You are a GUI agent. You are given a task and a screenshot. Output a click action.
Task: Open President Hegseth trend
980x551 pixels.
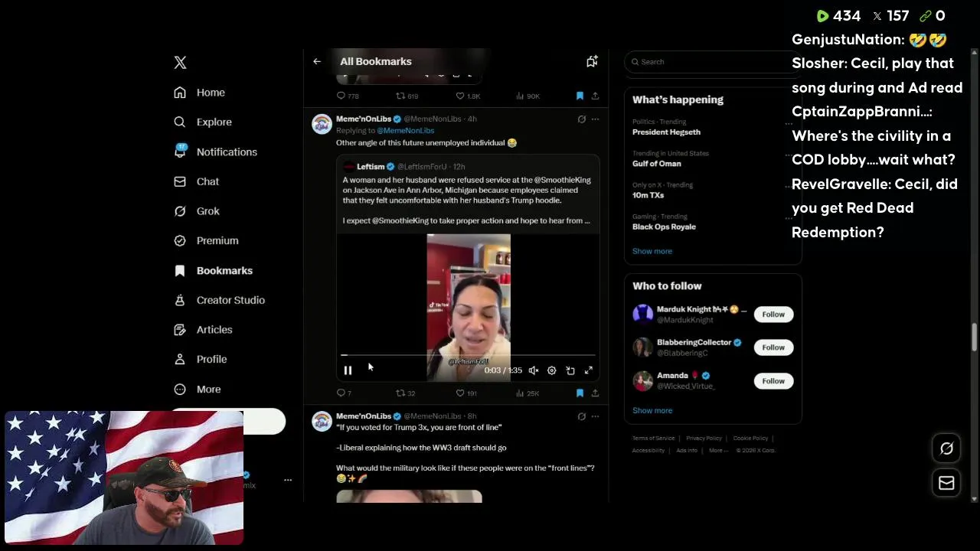(x=666, y=132)
